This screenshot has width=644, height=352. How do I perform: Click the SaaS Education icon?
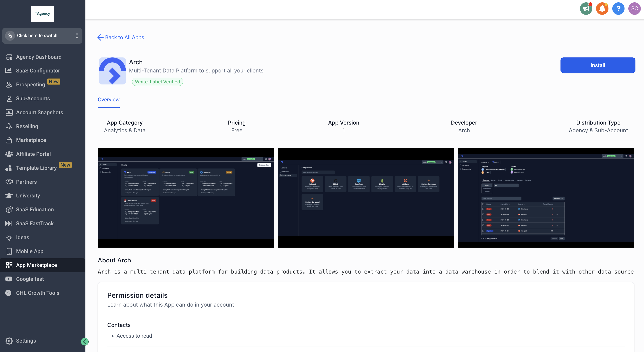[9, 209]
